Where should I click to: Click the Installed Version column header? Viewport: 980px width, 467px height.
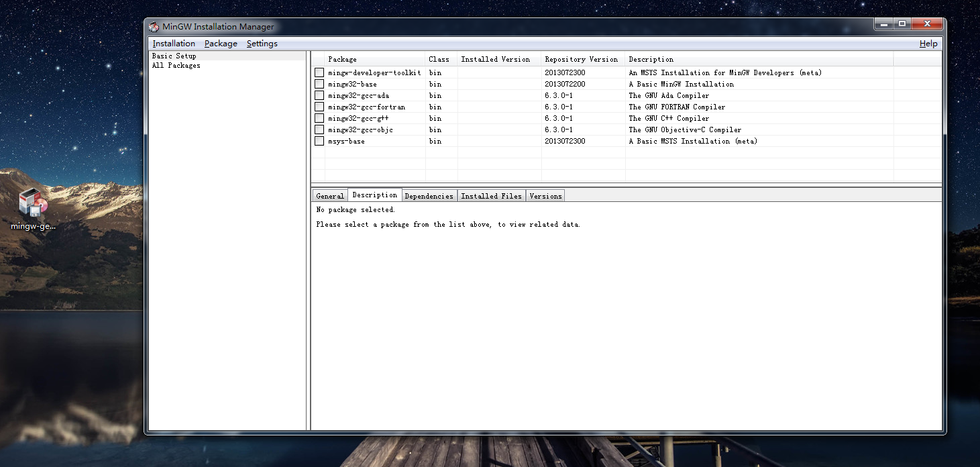coord(499,60)
